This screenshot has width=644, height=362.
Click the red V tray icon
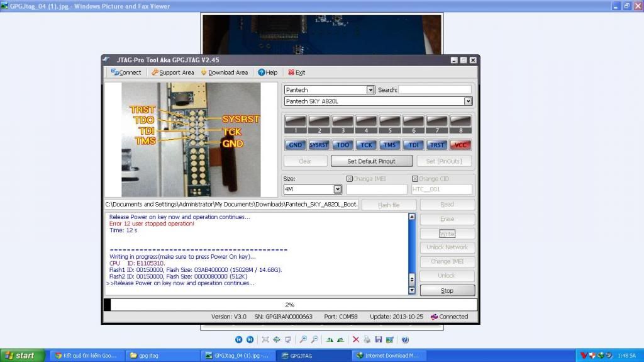(584, 356)
